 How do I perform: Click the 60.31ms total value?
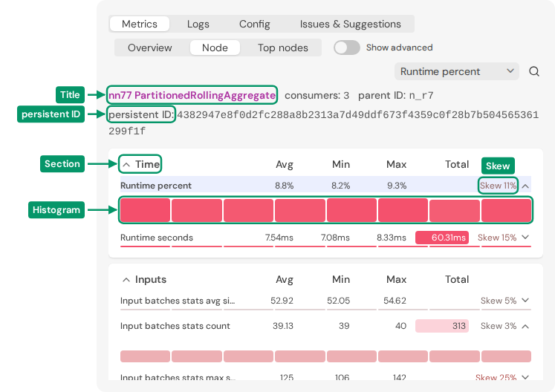pyautogui.click(x=442, y=238)
